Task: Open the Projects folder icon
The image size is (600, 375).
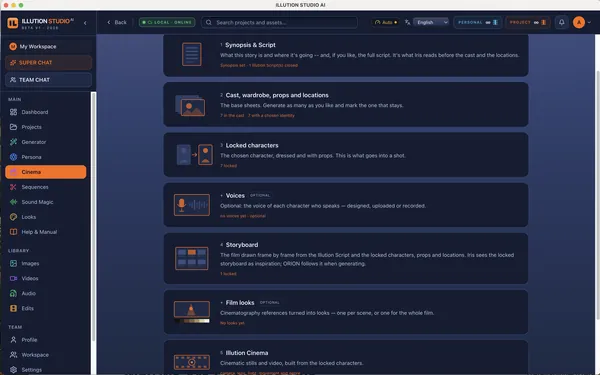Action: tap(13, 127)
